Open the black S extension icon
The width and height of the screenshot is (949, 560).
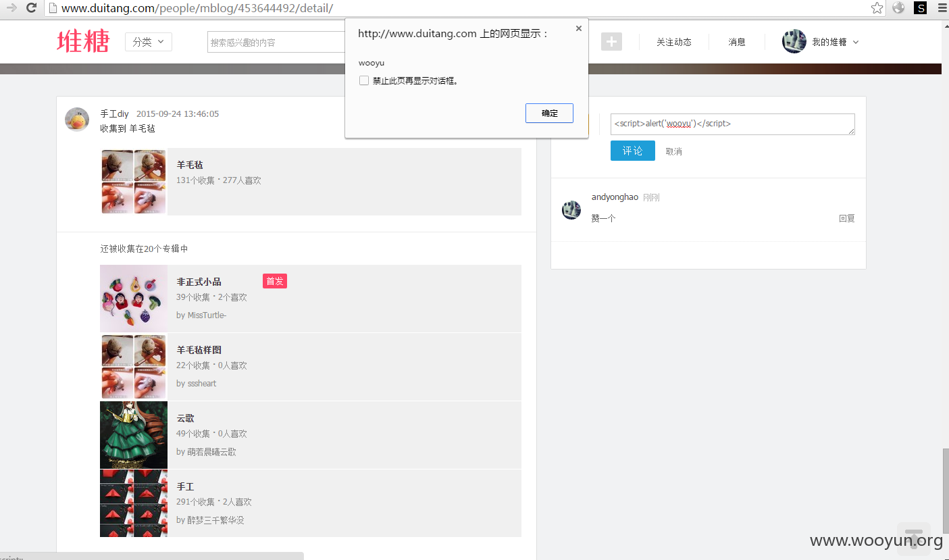pos(920,8)
